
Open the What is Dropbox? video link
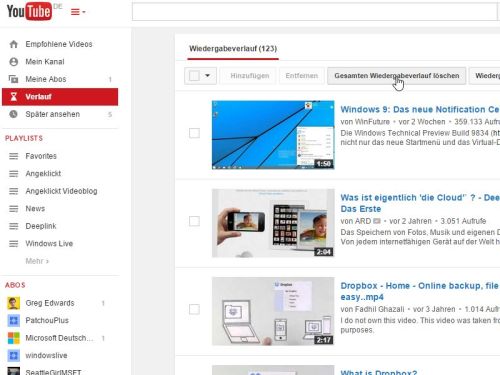point(379,372)
